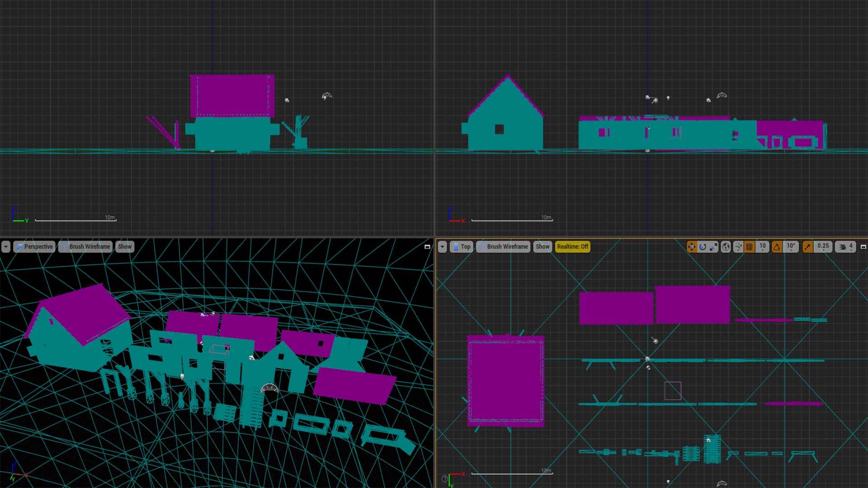
Task: Maximize the Top viewport
Action: pyautogui.click(x=863, y=247)
